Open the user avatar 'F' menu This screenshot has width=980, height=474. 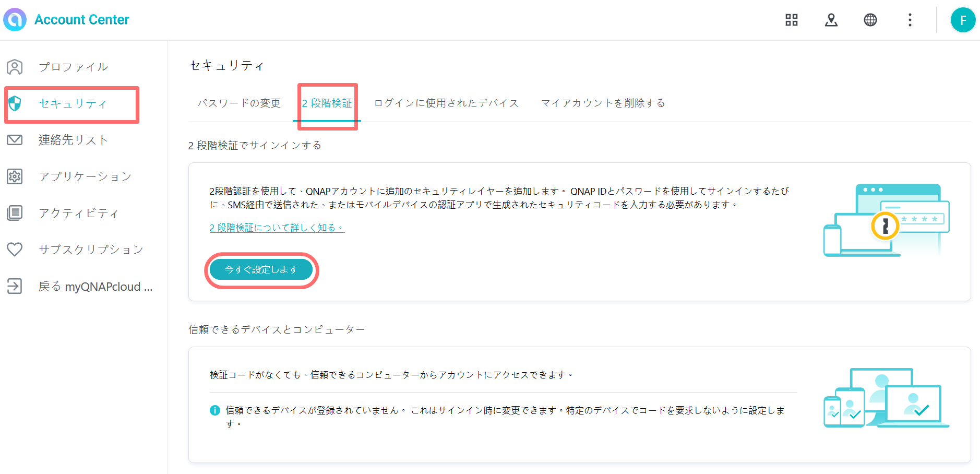point(963,20)
